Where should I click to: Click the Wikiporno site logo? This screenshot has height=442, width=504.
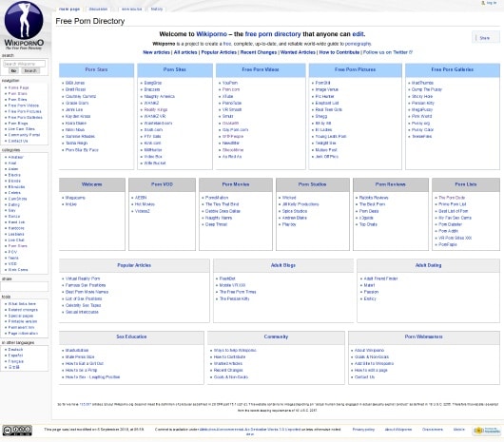tap(24, 25)
